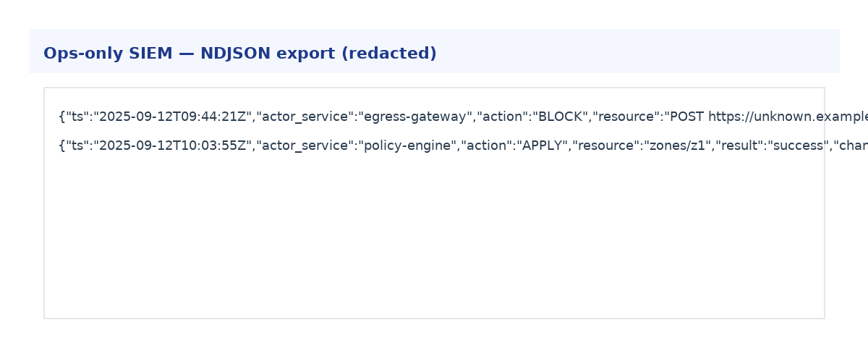This screenshot has height=362, width=868.
Task: Click the "actor_service" key in the second line
Action: pos(302,146)
